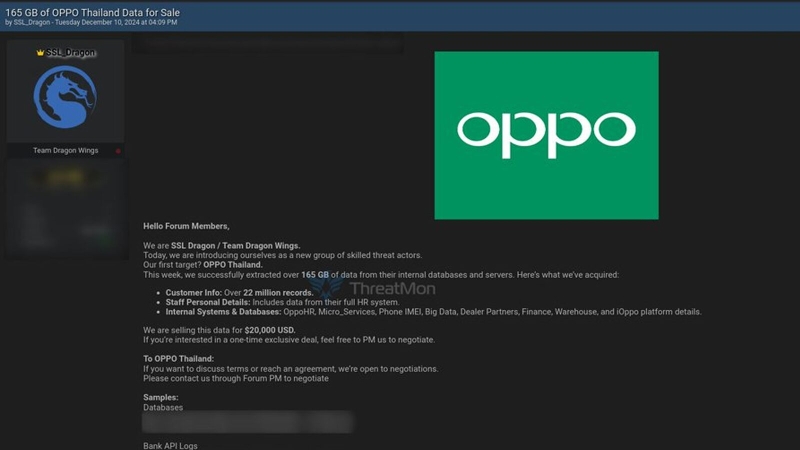Select the Team Dragon Wings group label
The image size is (800, 450).
pyautogui.click(x=65, y=151)
